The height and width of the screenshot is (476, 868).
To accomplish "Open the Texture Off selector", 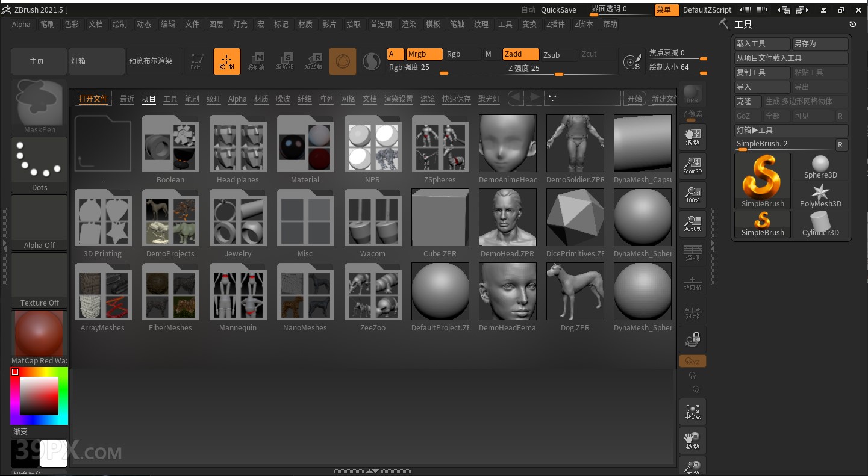I will (40, 280).
